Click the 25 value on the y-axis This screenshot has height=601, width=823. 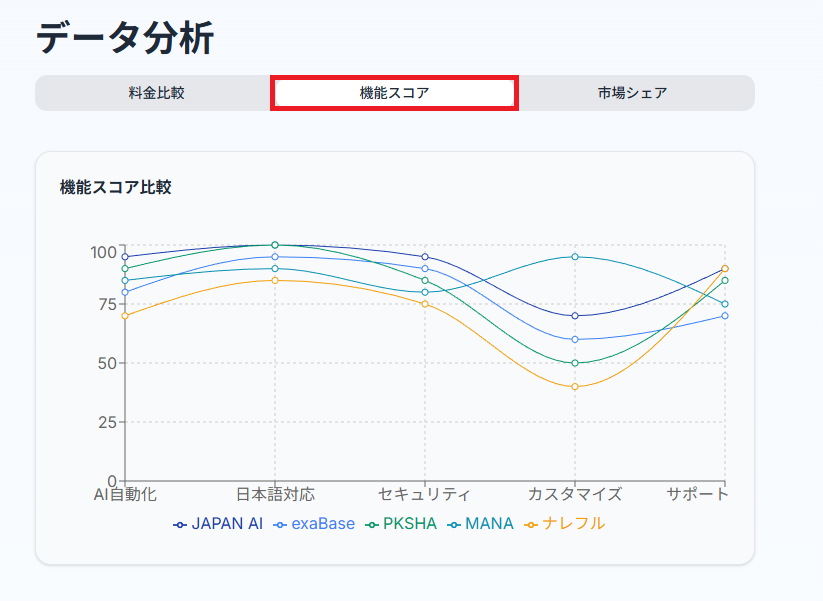pyautogui.click(x=107, y=422)
